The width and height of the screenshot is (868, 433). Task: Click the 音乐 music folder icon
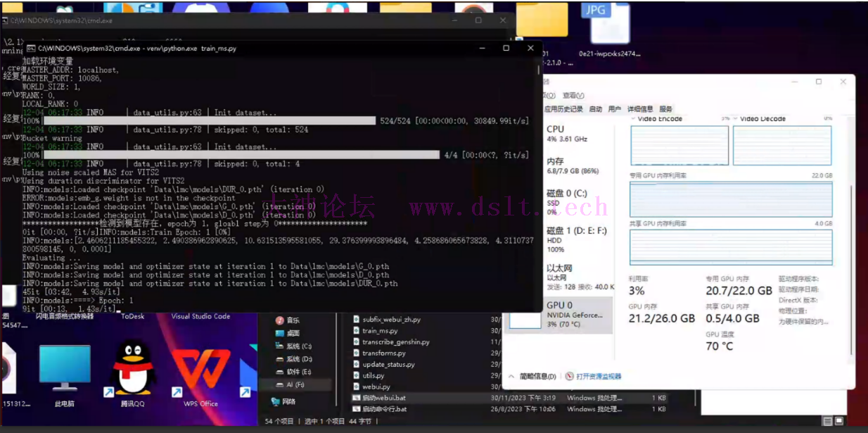(x=280, y=320)
